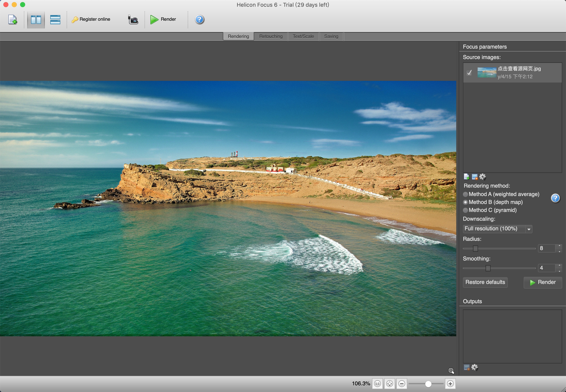The height and width of the screenshot is (392, 566).
Task: Click the key icon of Register online
Action: click(x=75, y=19)
